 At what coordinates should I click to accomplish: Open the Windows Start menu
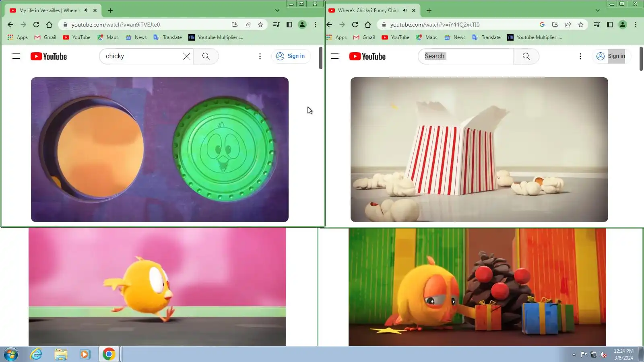point(11,354)
